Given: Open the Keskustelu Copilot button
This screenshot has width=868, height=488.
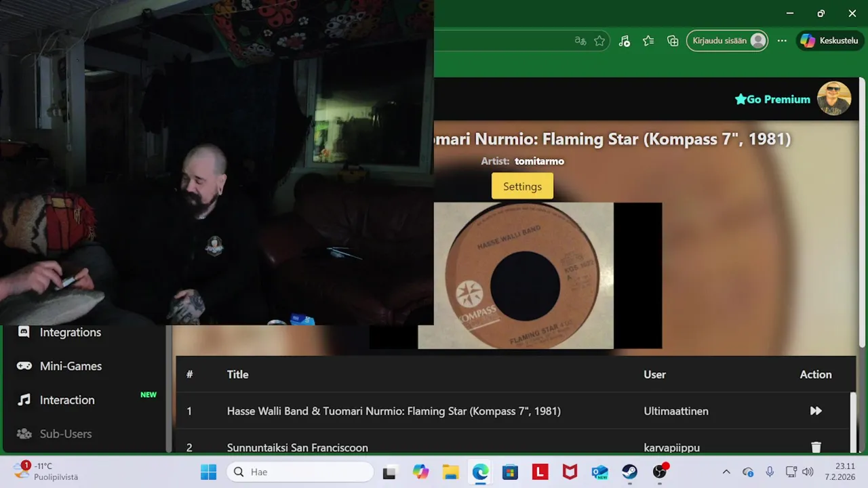Looking at the screenshot, I should click(831, 41).
